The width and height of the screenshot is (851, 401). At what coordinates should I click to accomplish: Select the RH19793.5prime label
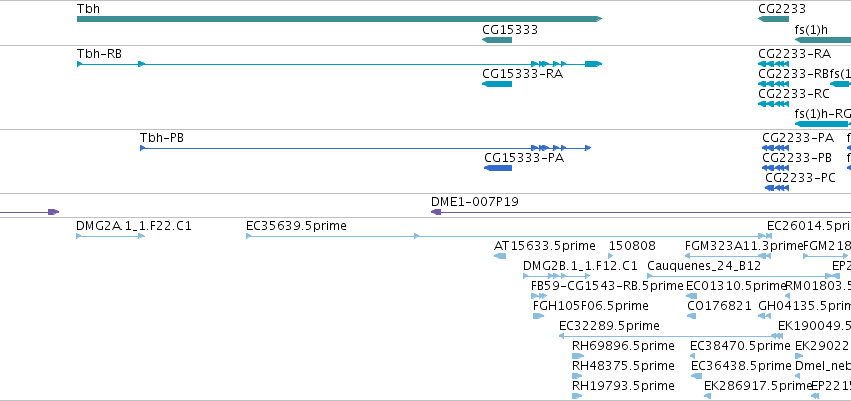point(624,386)
